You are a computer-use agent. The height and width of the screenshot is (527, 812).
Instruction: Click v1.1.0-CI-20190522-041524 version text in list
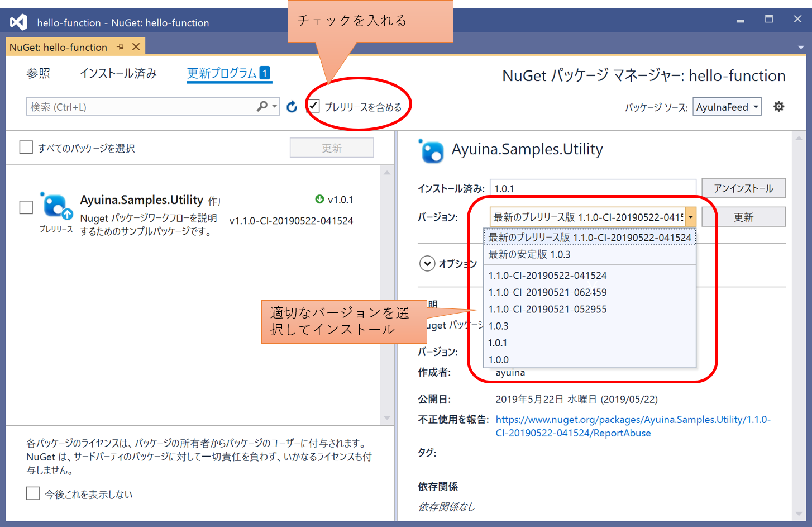tap(291, 221)
